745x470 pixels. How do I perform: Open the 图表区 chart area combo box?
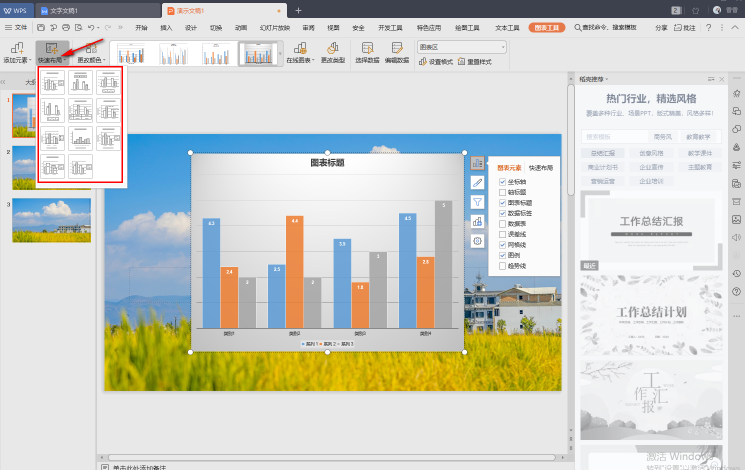click(461, 47)
